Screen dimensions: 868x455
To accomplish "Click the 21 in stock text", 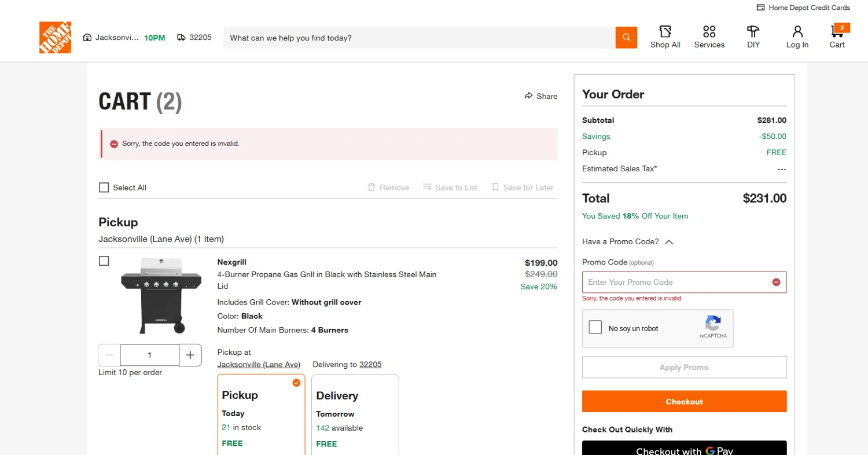I will click(x=241, y=427).
